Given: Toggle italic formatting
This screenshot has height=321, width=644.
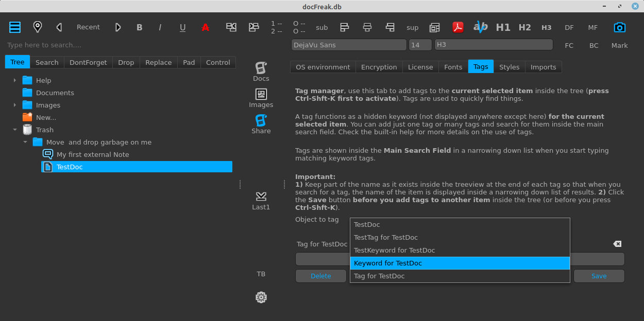Looking at the screenshot, I should (x=160, y=28).
